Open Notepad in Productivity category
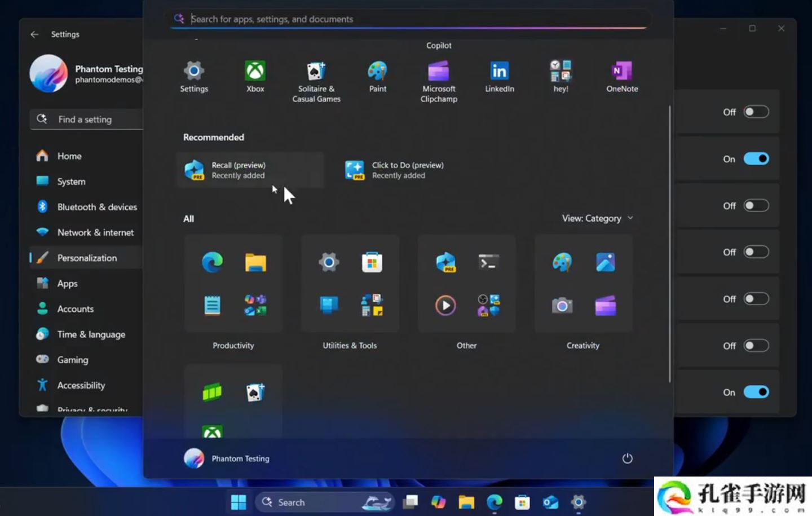This screenshot has height=516, width=812. 212,305
